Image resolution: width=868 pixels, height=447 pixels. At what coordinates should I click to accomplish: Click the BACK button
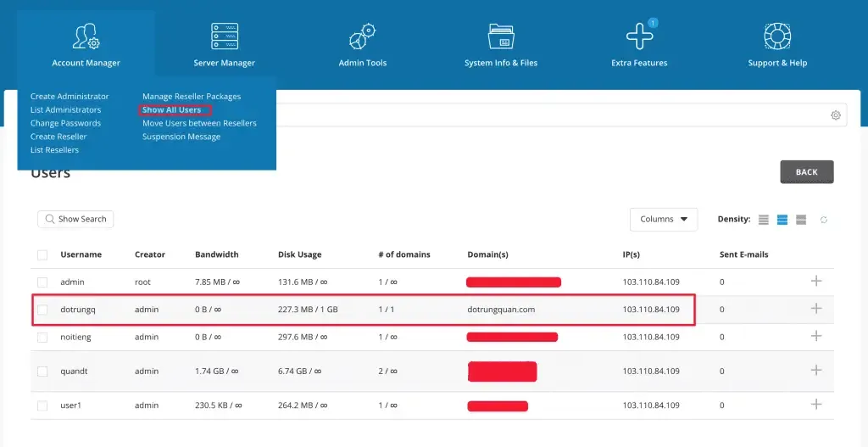806,172
